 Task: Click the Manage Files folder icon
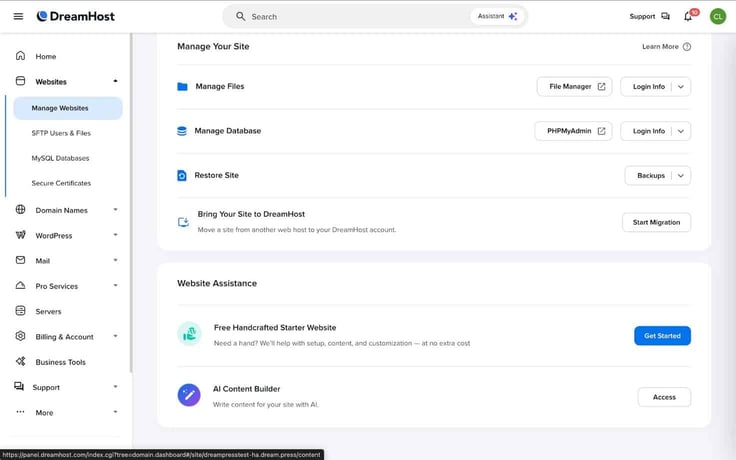tap(182, 86)
